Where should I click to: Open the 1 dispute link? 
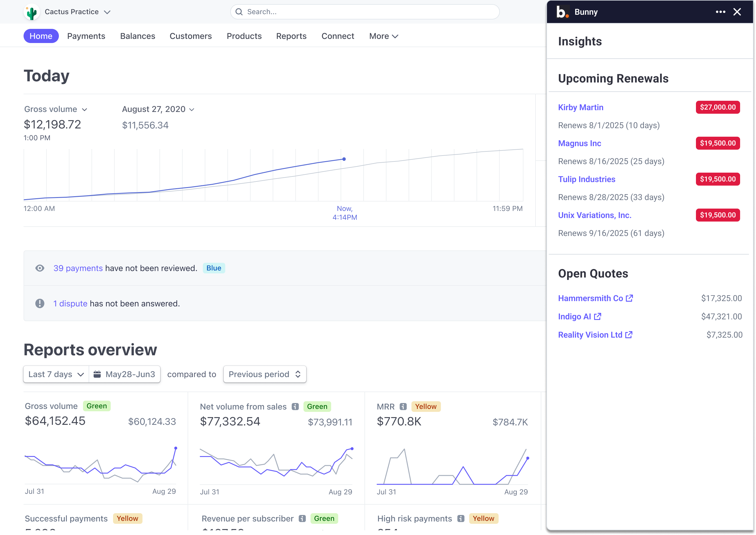tap(70, 303)
